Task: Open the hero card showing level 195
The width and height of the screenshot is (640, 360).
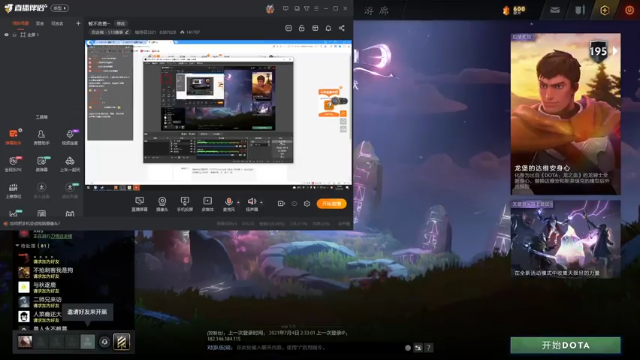Action: pos(566,114)
